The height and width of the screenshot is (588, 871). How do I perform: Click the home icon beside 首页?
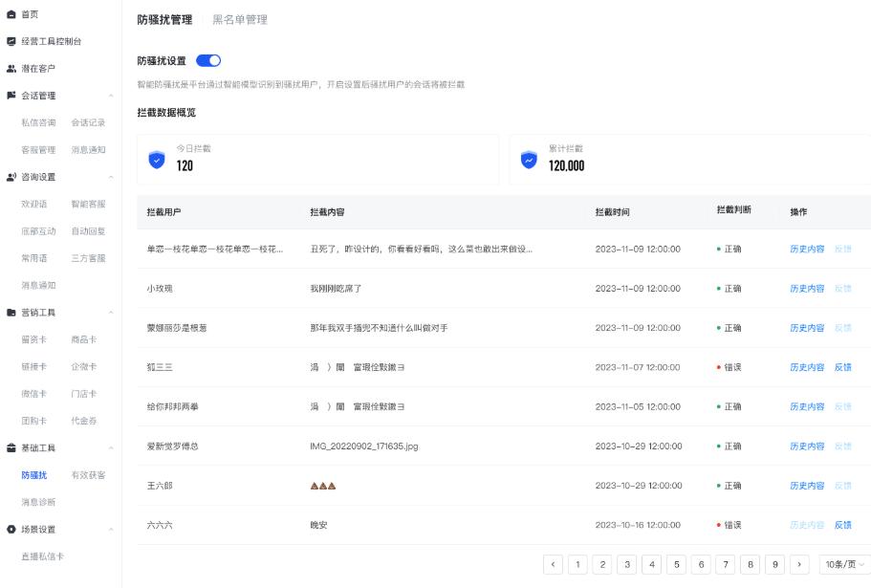pos(11,14)
